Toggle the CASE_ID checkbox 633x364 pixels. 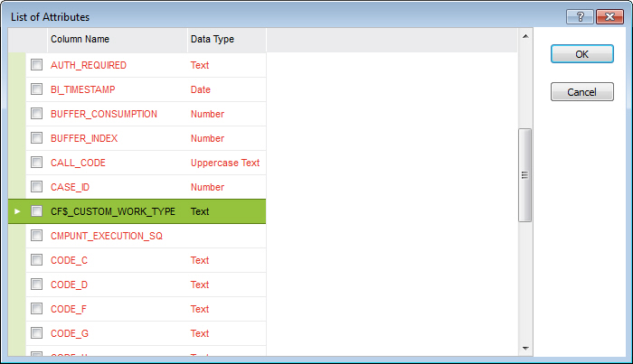pyautogui.click(x=36, y=187)
